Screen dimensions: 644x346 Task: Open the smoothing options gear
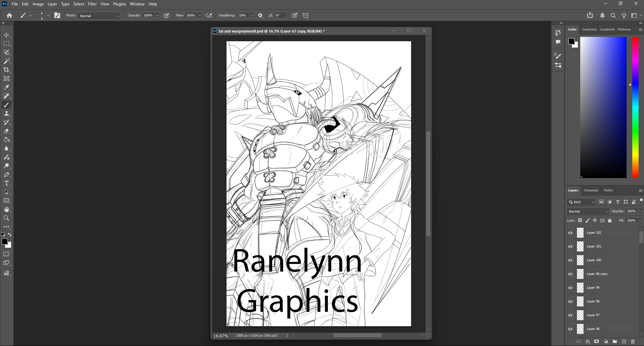point(260,15)
